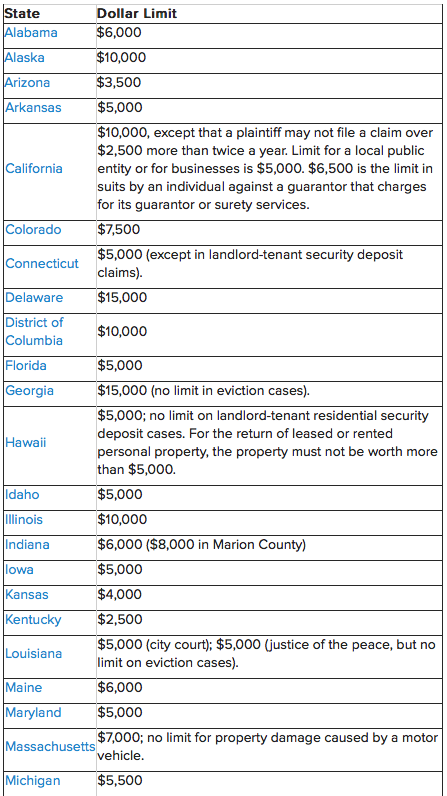Open the Alabama state link

(x=30, y=33)
